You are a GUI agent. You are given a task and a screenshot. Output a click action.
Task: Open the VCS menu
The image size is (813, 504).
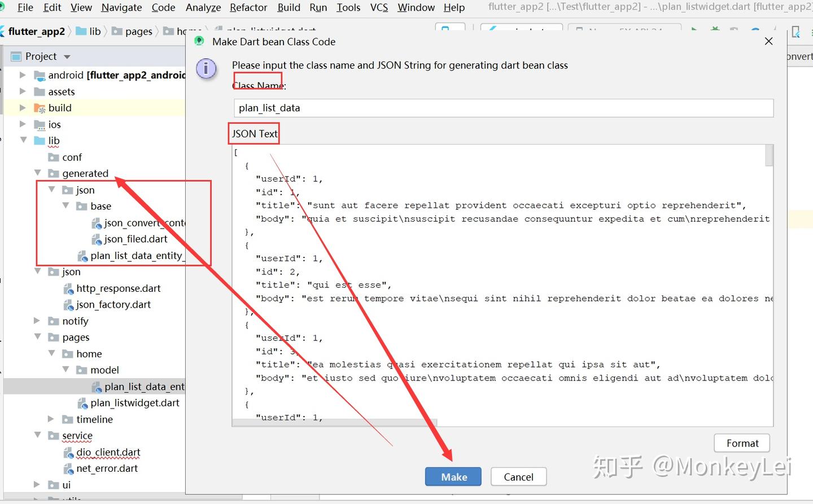coord(379,7)
